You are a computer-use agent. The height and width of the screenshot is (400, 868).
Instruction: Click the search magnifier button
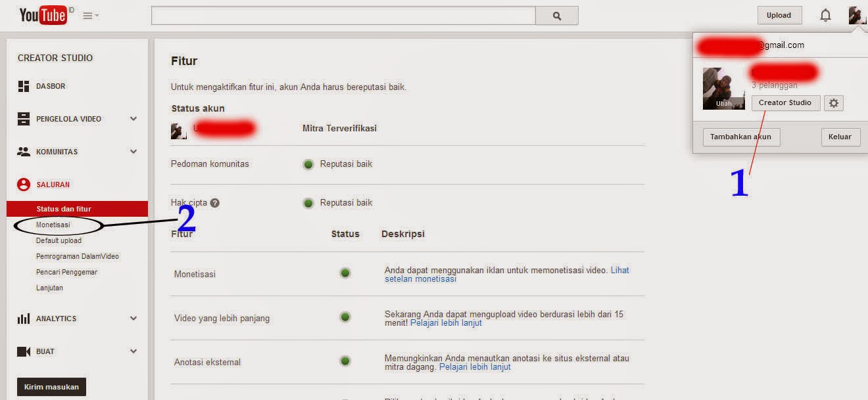557,16
